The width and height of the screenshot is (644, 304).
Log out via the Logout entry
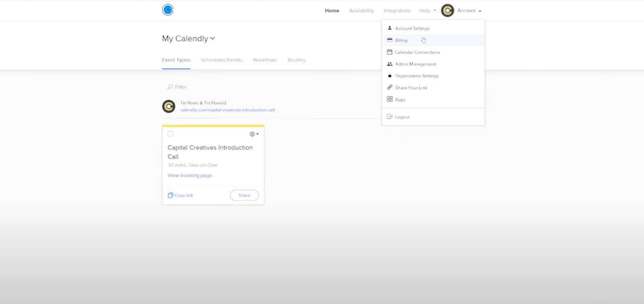tap(433, 117)
